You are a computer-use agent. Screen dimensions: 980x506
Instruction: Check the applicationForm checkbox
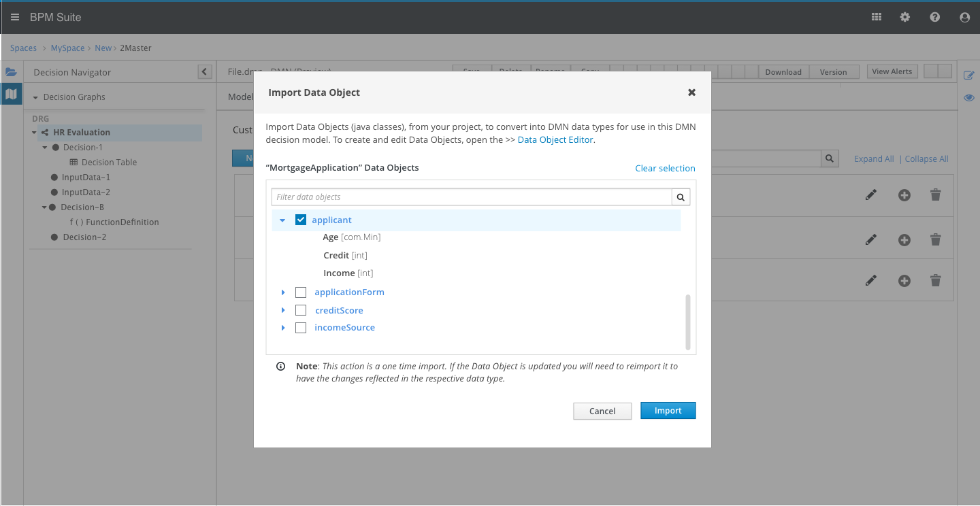301,292
